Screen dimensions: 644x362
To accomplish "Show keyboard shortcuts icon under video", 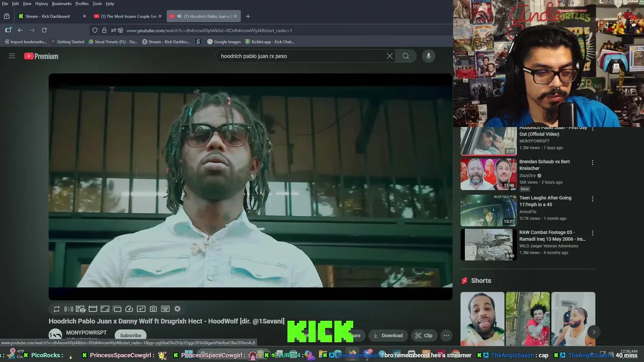I will tap(165, 309).
